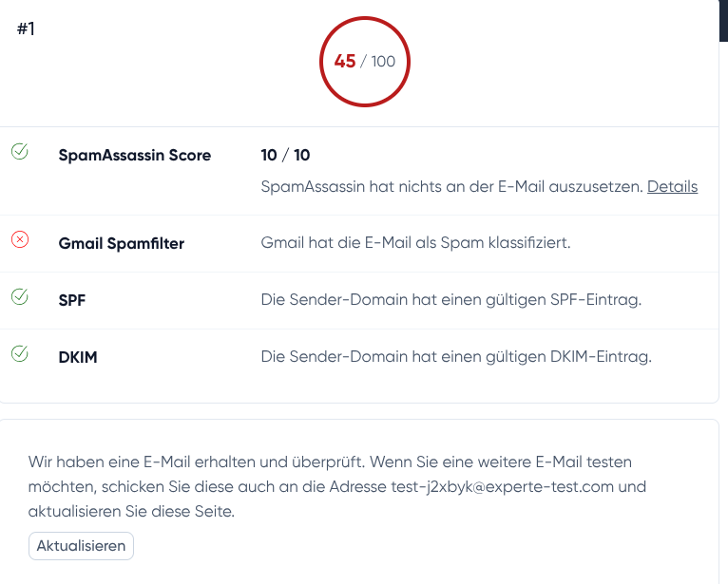Click the green check icon beside SpamAssassin Score
Image resolution: width=728 pixels, height=584 pixels.
click(19, 152)
